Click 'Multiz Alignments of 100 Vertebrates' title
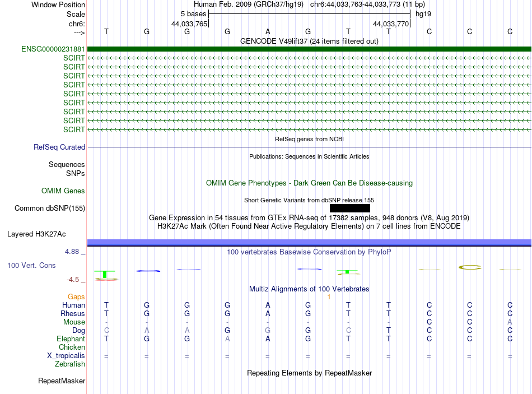The height and width of the screenshot is (394, 532). click(309, 289)
